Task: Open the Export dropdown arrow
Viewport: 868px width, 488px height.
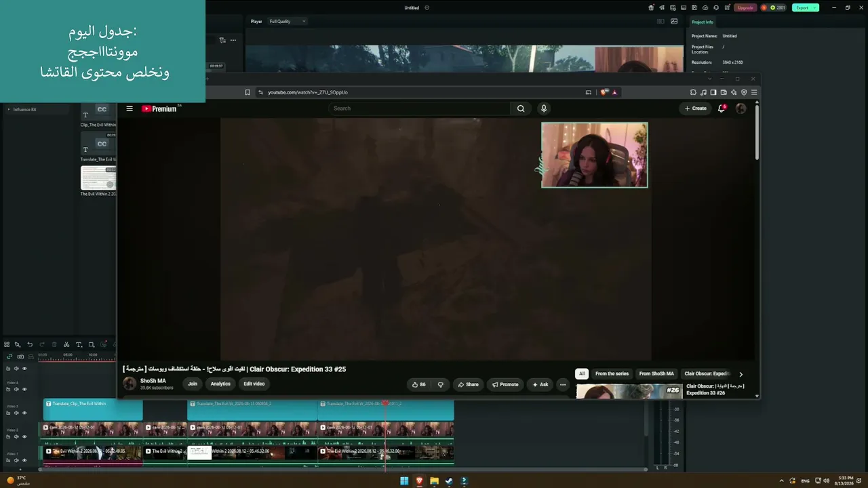Action: click(x=816, y=7)
